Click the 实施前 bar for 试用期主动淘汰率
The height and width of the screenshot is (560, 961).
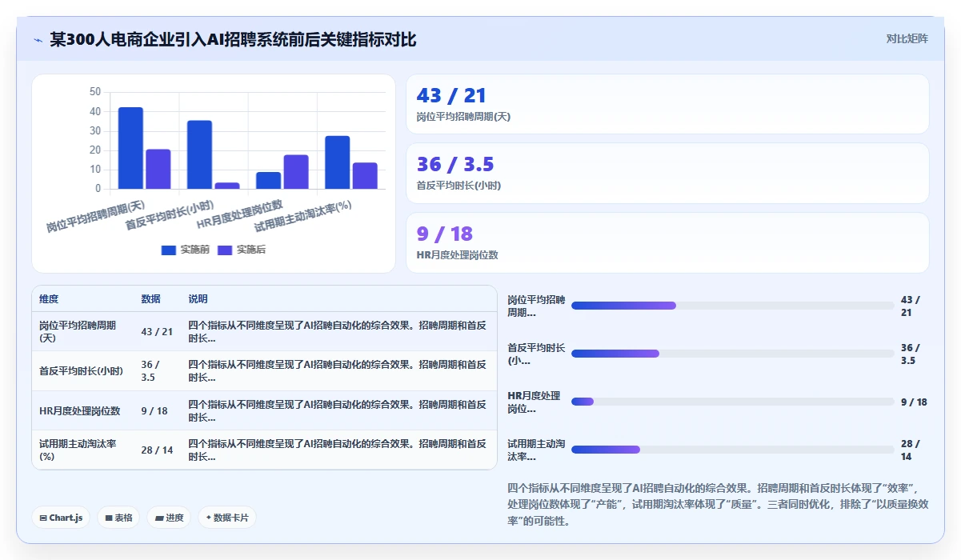pyautogui.click(x=337, y=162)
